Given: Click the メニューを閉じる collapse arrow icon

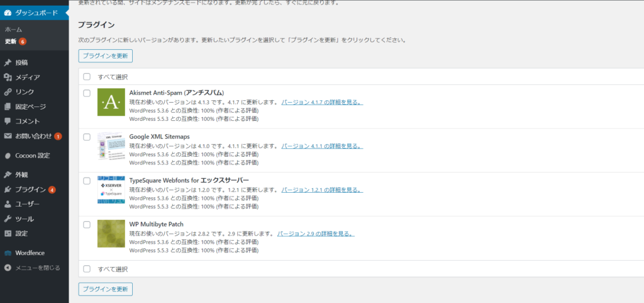Looking at the screenshot, I should [8, 268].
